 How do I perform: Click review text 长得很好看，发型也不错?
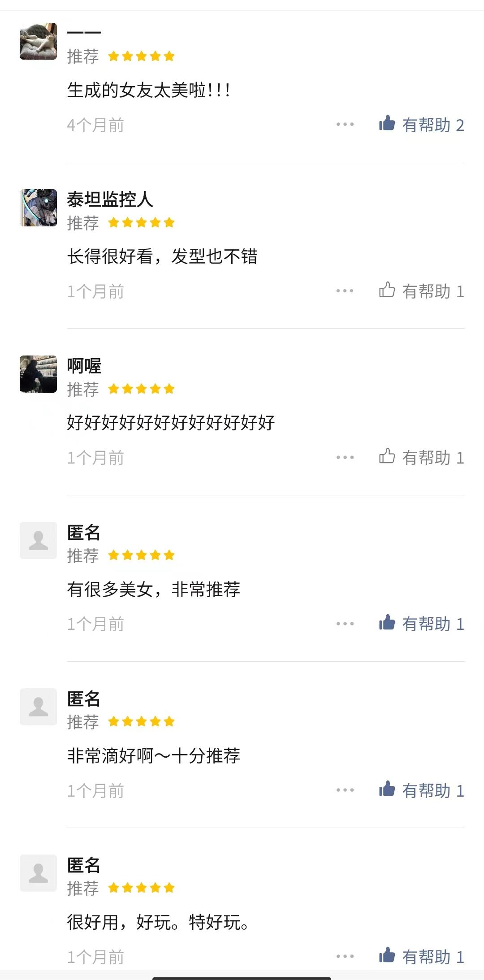pos(162,256)
